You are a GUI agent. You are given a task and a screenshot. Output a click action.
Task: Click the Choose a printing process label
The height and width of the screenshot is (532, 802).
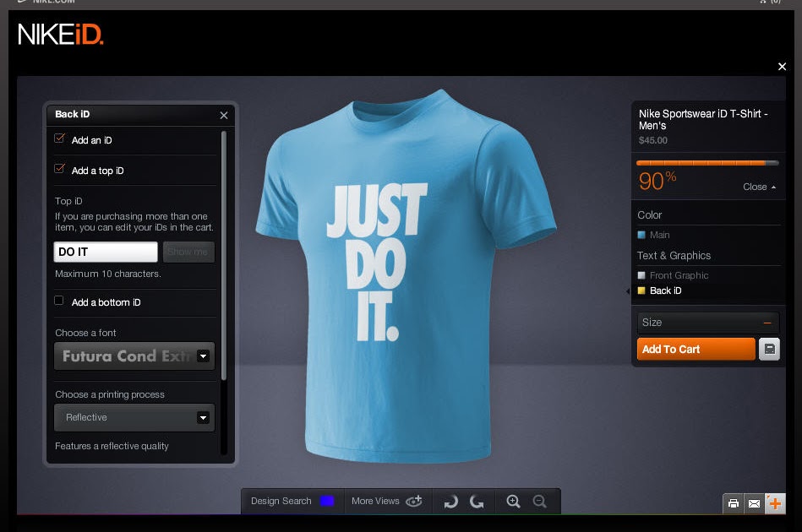pos(110,394)
